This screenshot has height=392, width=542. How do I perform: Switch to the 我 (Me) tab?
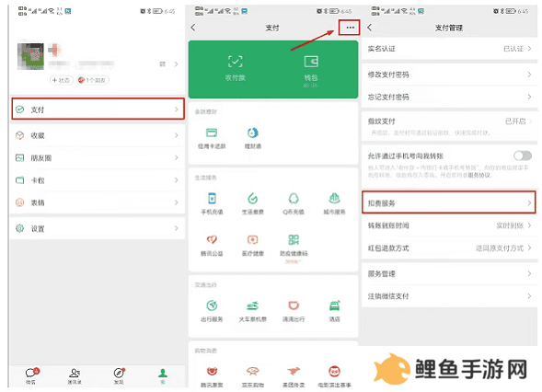163,375
